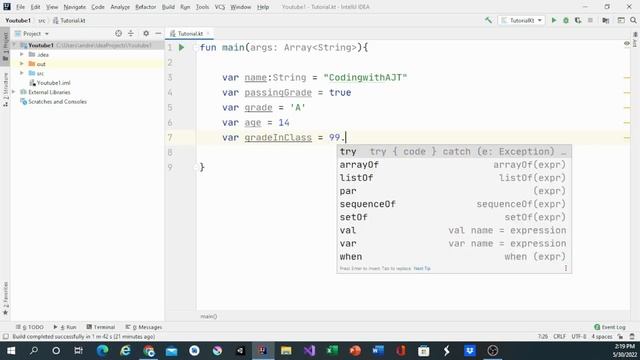The width and height of the screenshot is (640, 360).
Task: Click the locate target icon in Project panel
Action: point(118,33)
